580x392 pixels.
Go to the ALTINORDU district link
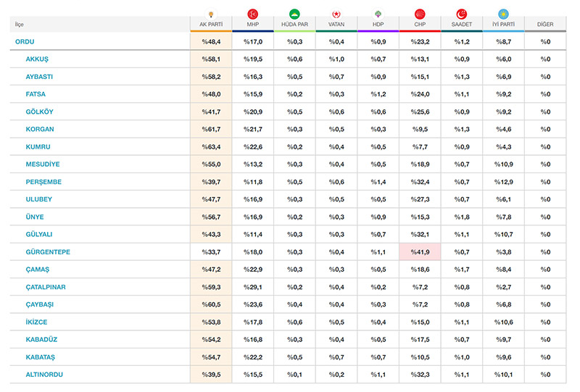coord(45,375)
